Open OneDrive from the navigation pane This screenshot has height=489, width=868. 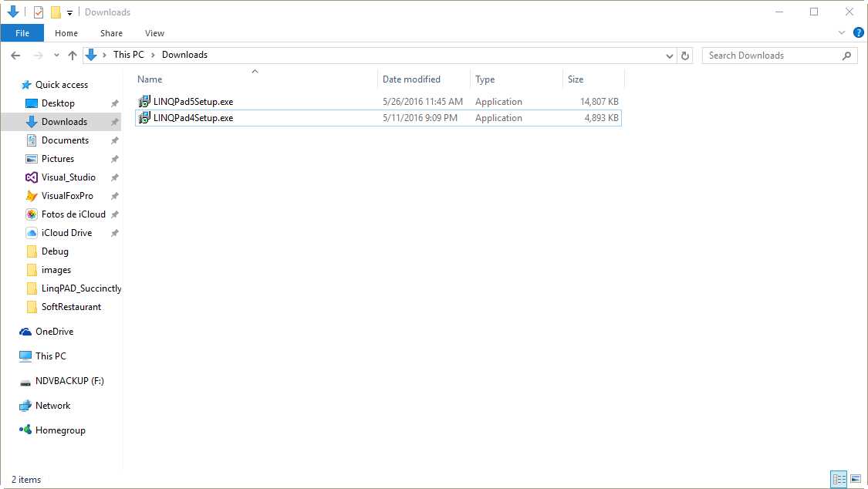click(x=53, y=331)
